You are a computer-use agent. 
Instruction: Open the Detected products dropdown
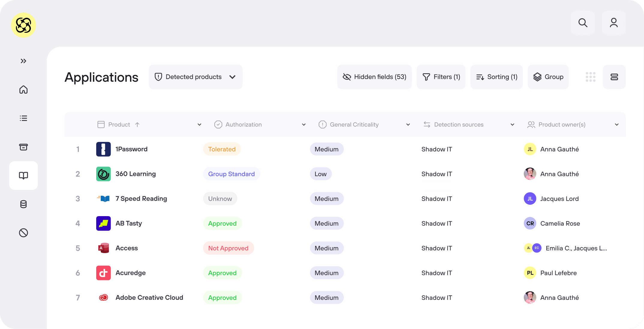(195, 77)
